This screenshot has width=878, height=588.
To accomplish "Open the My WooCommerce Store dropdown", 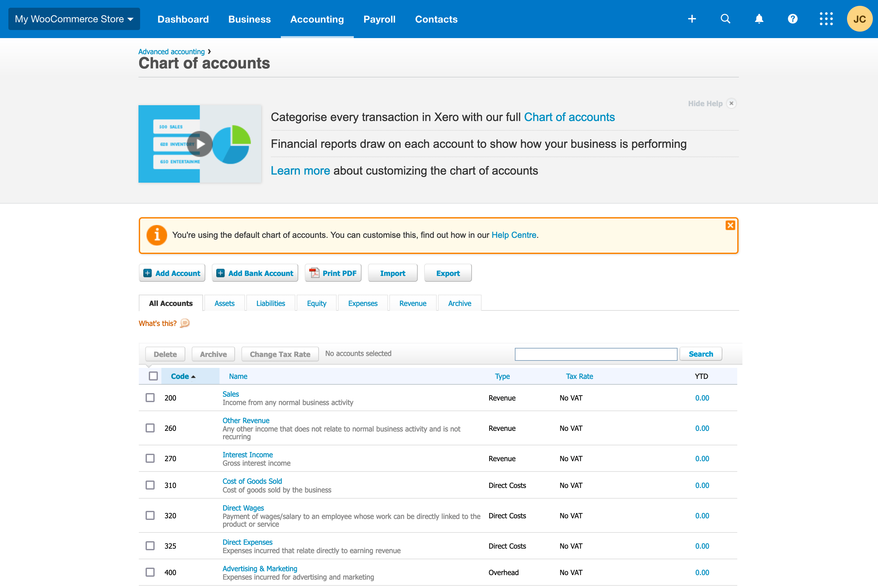I will click(x=74, y=18).
